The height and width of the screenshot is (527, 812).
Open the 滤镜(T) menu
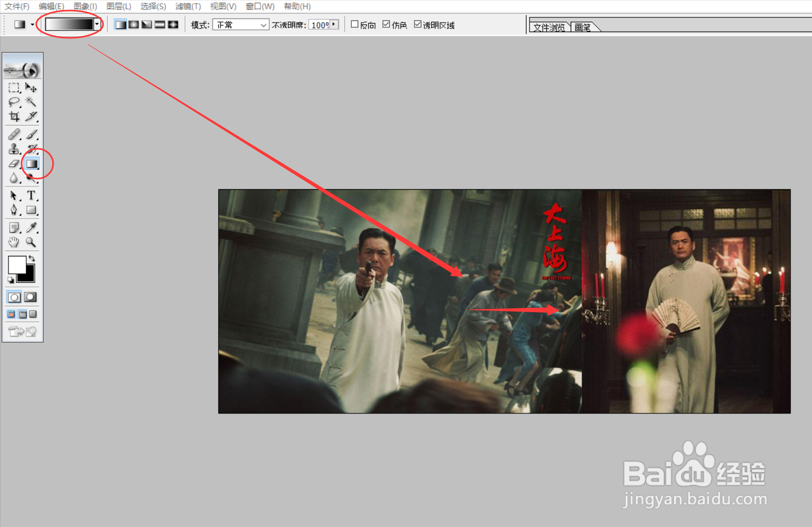point(188,6)
